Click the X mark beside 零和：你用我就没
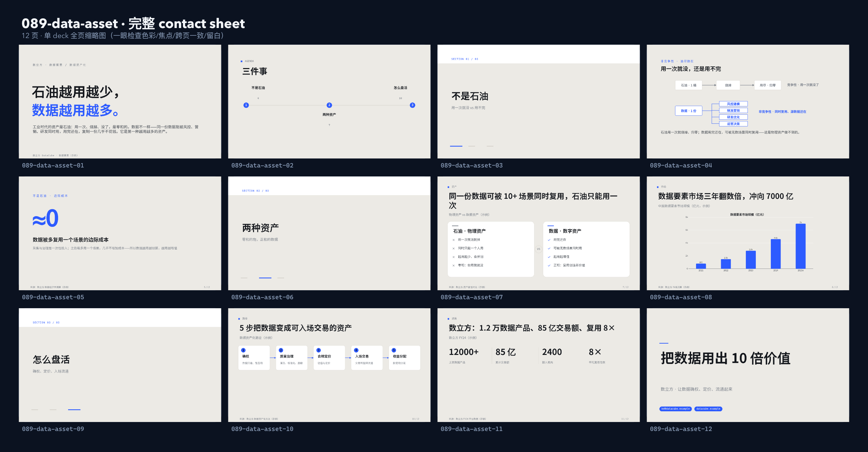Viewport: 868px width, 452px height. (454, 266)
